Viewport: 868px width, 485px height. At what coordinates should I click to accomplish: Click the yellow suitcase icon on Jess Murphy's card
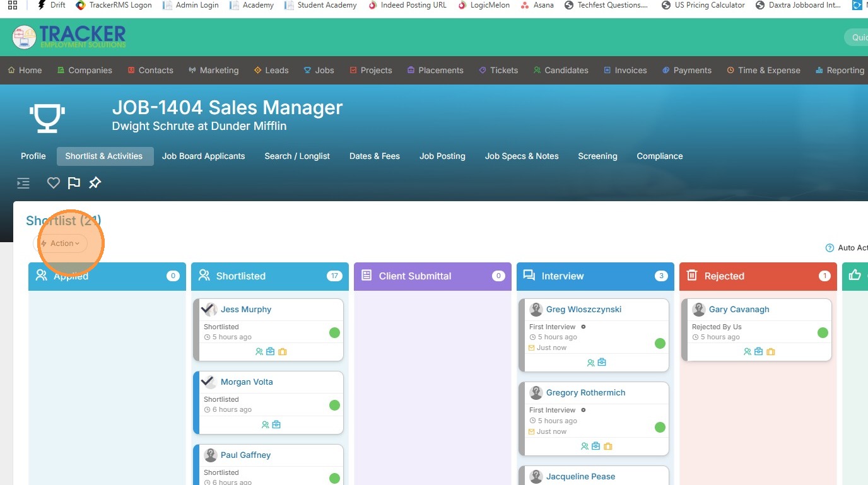(283, 352)
